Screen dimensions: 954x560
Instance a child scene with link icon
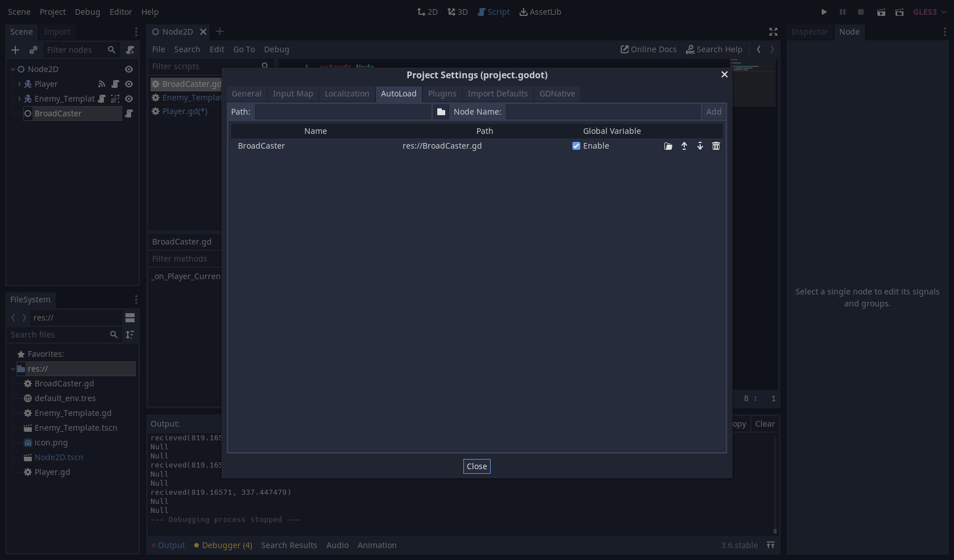[34, 50]
